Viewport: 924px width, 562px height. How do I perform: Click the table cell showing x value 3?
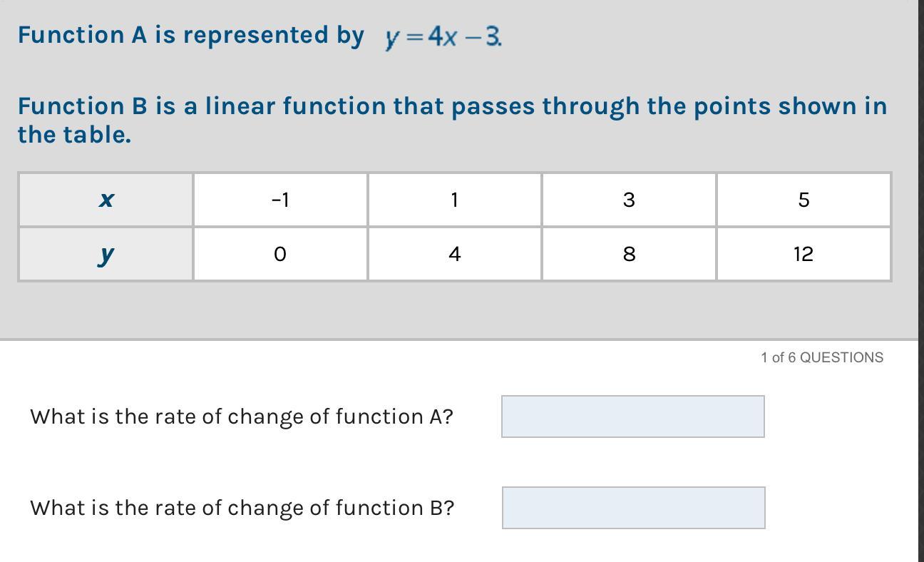click(629, 200)
